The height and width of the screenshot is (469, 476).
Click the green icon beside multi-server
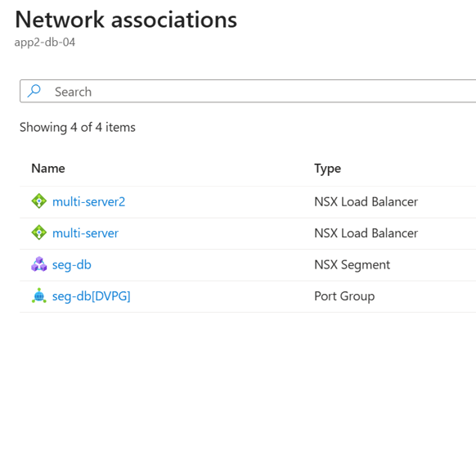[39, 232]
